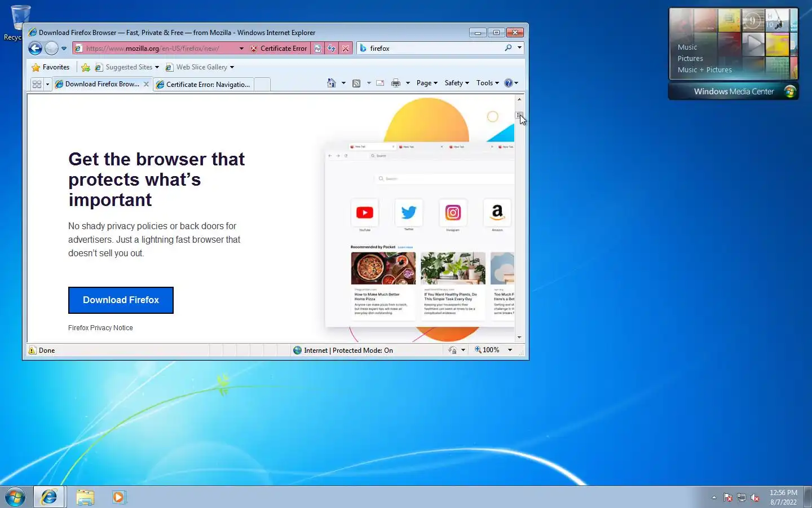Image resolution: width=812 pixels, height=508 pixels.
Task: Click Internet Explorer taskbar icon
Action: pos(49,497)
